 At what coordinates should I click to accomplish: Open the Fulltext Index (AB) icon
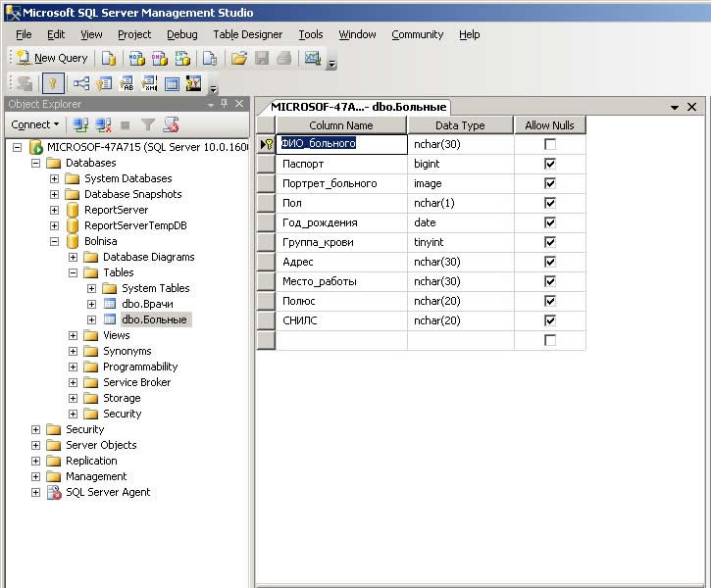127,84
